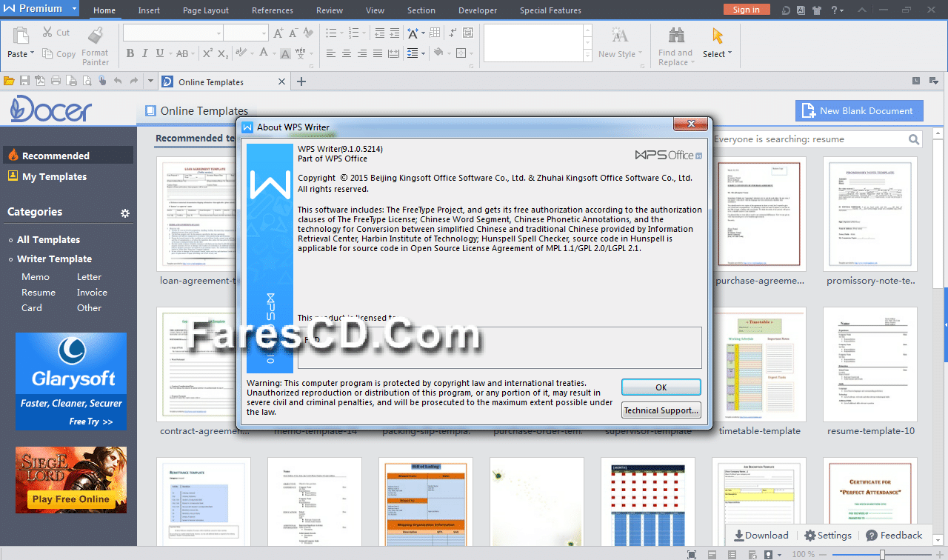Open the Developer ribbon tab
Viewport: 948px width, 560px height.
[x=478, y=10]
